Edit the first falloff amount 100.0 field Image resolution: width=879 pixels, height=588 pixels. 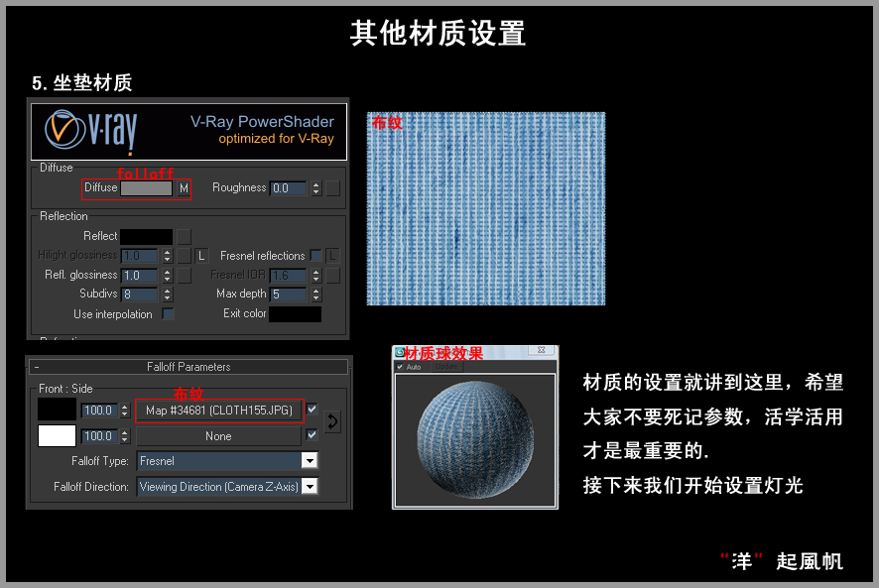coord(100,411)
